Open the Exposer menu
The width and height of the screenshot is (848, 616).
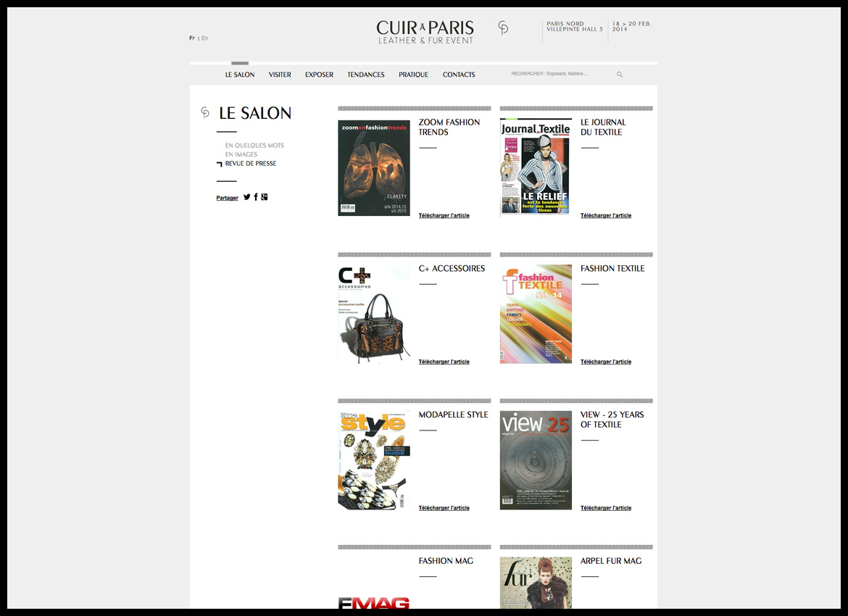click(x=319, y=75)
